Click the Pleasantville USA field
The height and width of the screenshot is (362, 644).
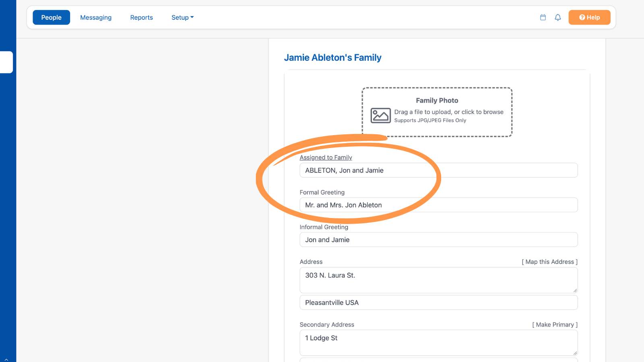[439, 302]
